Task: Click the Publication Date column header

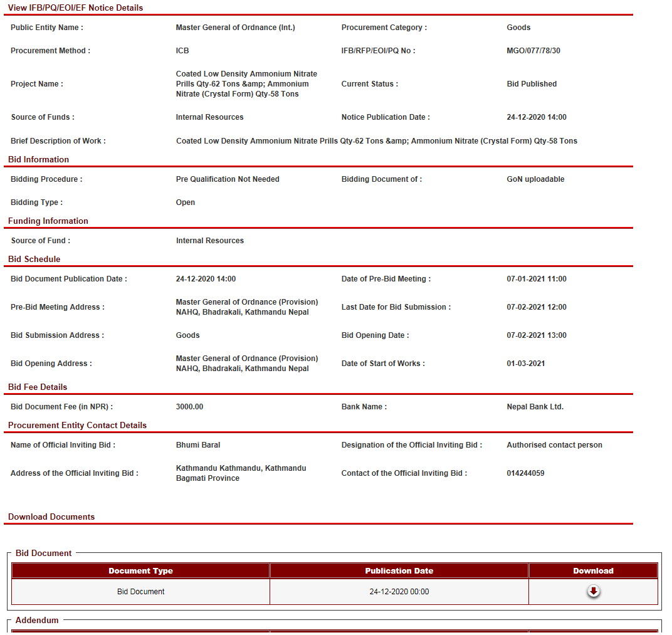Action: [399, 570]
